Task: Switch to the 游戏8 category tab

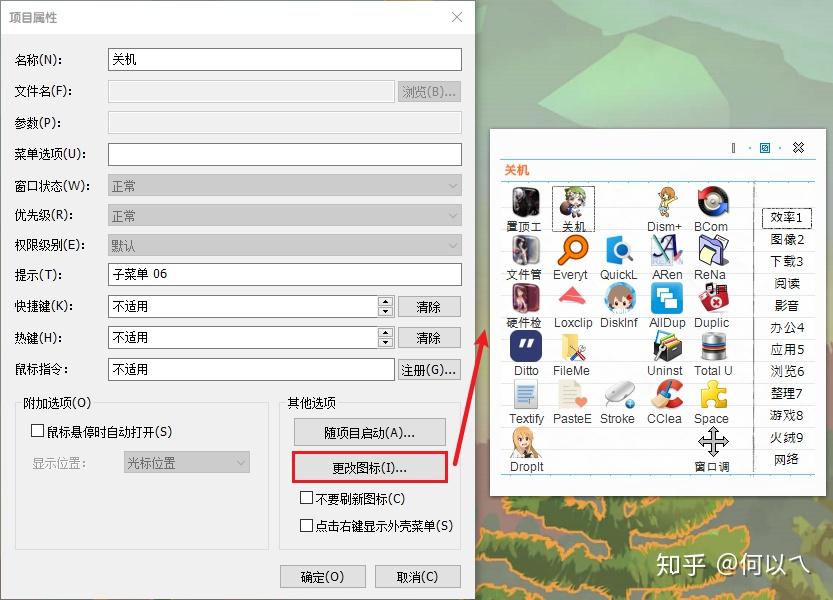Action: pos(786,415)
